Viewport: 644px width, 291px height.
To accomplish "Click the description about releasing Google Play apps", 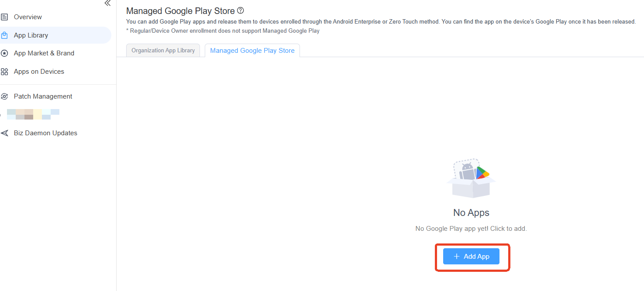I will click(x=381, y=21).
